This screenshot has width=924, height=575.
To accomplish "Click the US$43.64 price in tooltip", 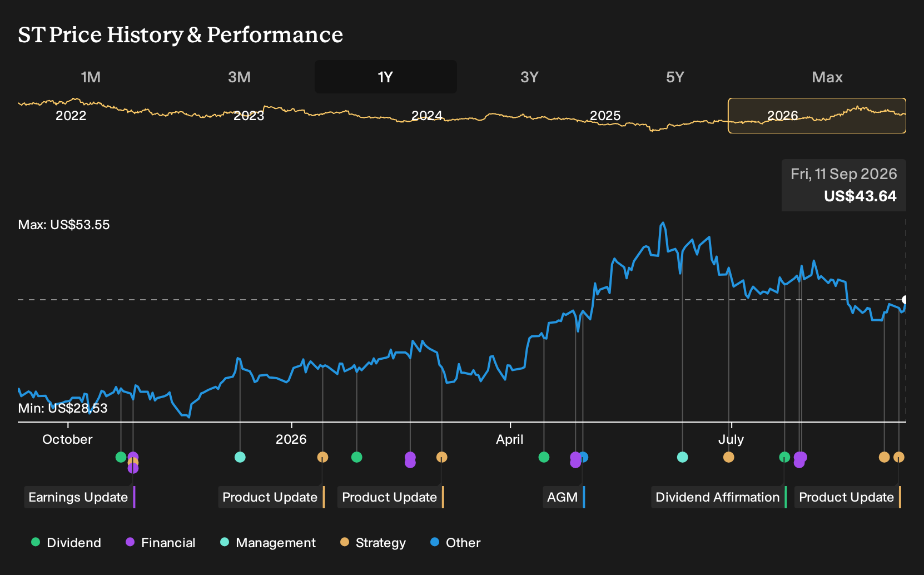I will (x=860, y=196).
